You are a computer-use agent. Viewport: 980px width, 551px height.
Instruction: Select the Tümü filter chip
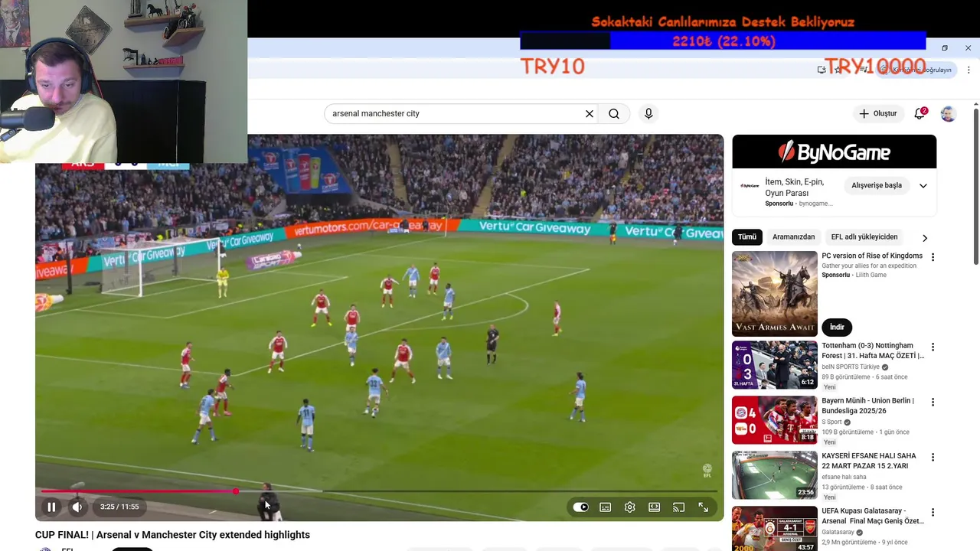[x=747, y=236]
